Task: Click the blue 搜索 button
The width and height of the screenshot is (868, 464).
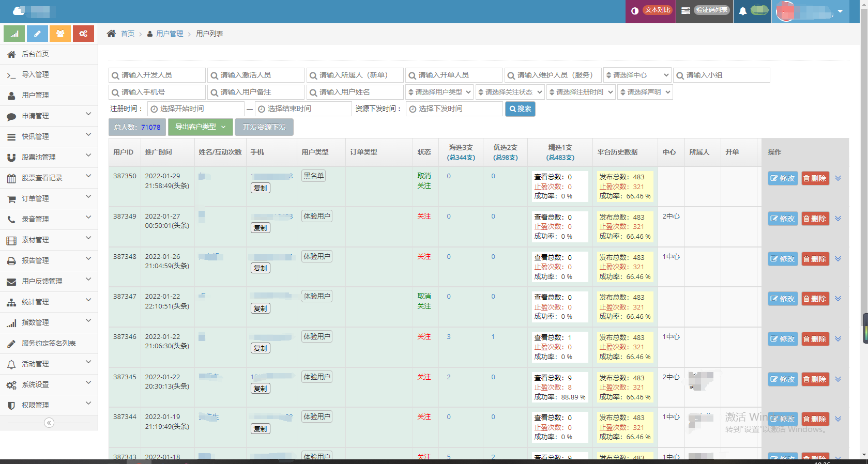Action: point(520,109)
